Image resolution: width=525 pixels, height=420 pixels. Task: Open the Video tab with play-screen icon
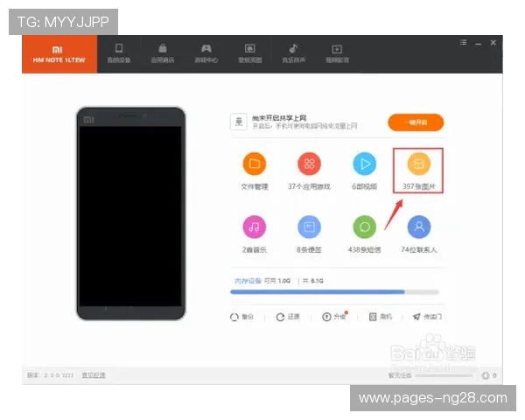(x=337, y=53)
